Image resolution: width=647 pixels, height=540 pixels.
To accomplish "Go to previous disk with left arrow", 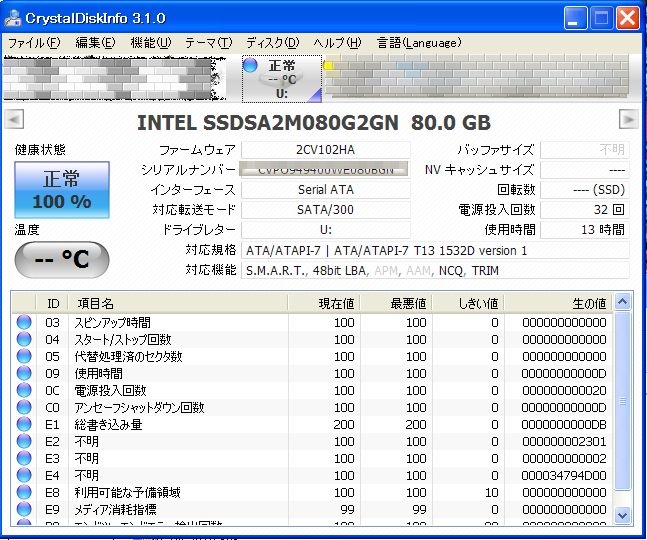I will coord(15,120).
